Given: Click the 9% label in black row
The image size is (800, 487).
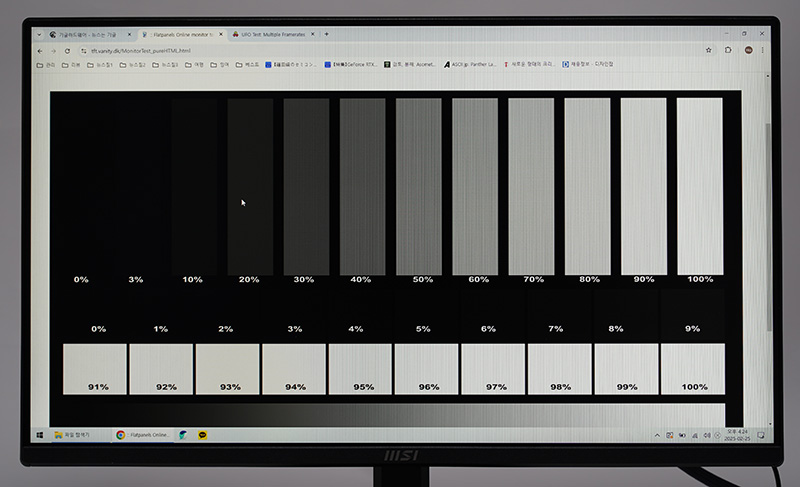Looking at the screenshot, I should coord(692,329).
